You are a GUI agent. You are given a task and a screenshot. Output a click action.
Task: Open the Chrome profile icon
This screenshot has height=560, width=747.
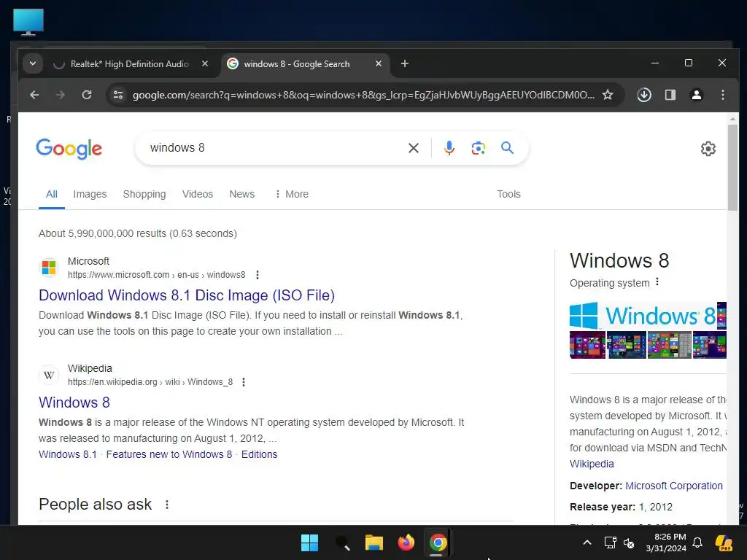coord(697,95)
